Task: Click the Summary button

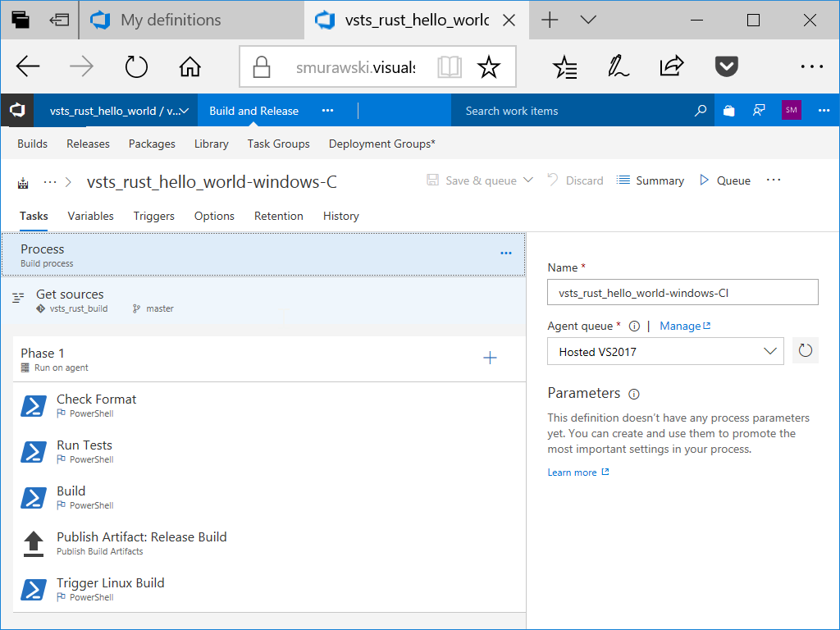Action: [651, 180]
